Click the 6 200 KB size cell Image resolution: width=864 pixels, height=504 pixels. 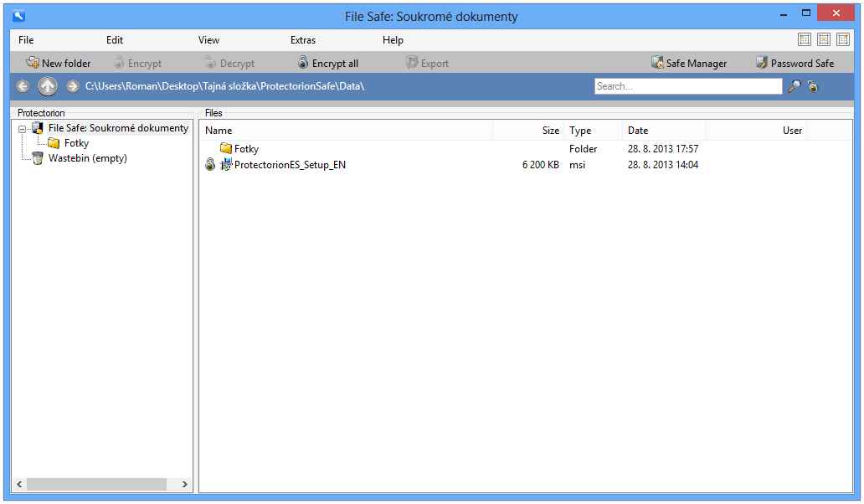click(x=541, y=165)
